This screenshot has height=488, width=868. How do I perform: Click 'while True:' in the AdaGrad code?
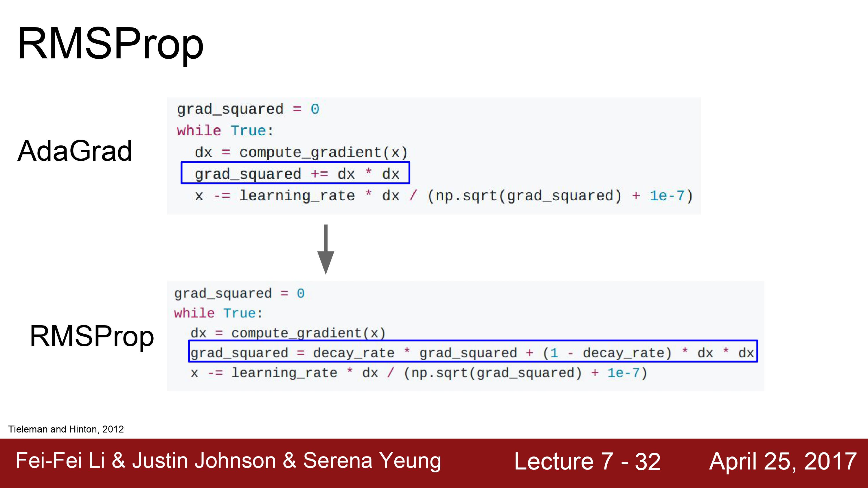(225, 131)
